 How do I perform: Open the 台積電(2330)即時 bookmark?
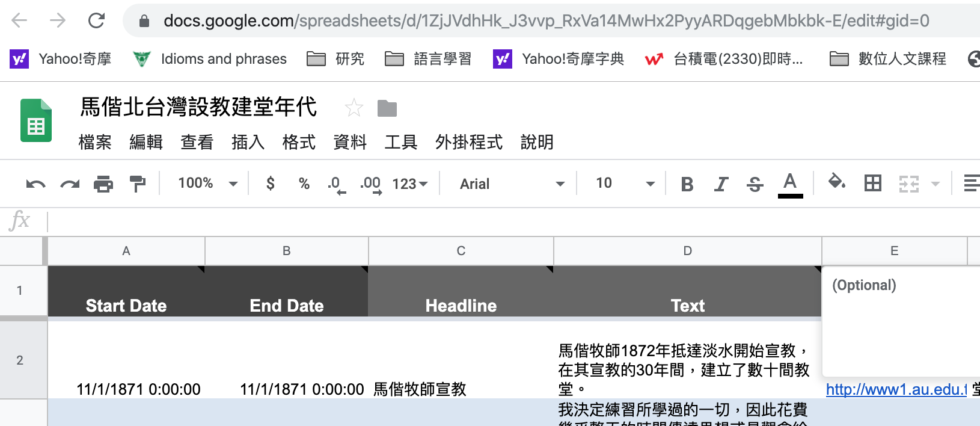click(x=724, y=59)
